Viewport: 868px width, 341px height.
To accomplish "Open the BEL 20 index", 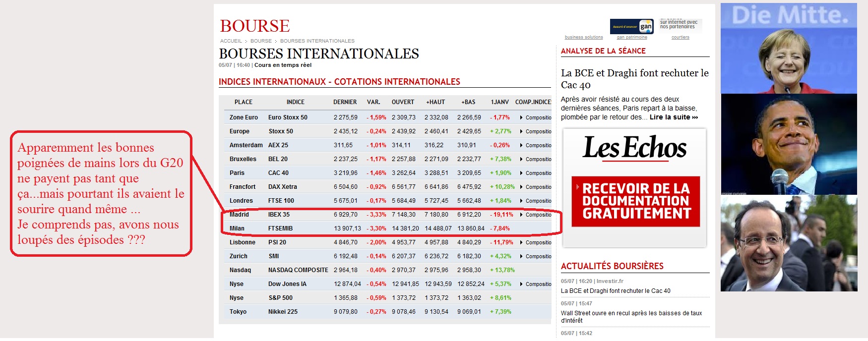I will point(278,159).
